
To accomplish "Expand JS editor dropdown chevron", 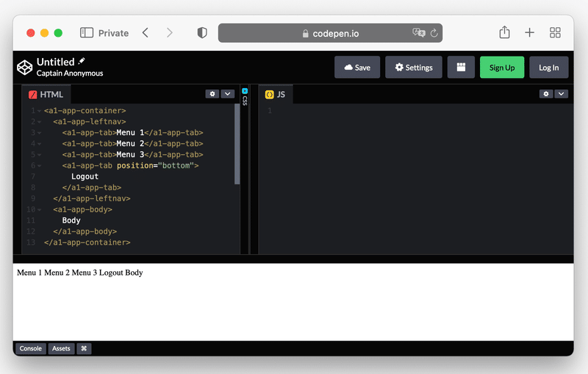I will coord(561,94).
